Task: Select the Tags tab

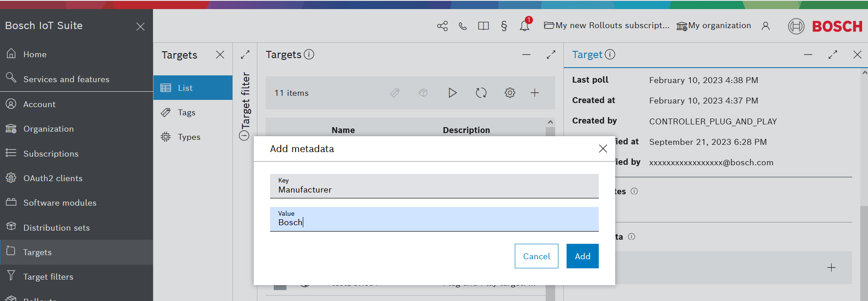Action: tap(187, 113)
